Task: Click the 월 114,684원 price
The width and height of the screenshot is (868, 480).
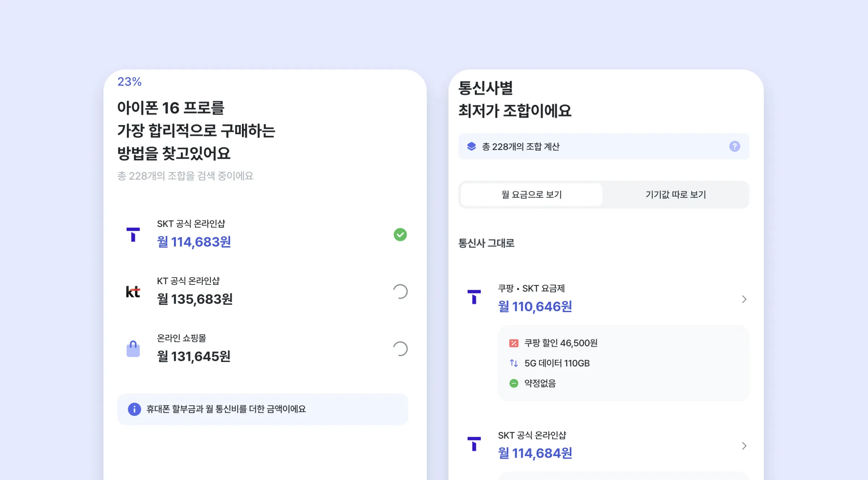Action: (535, 453)
